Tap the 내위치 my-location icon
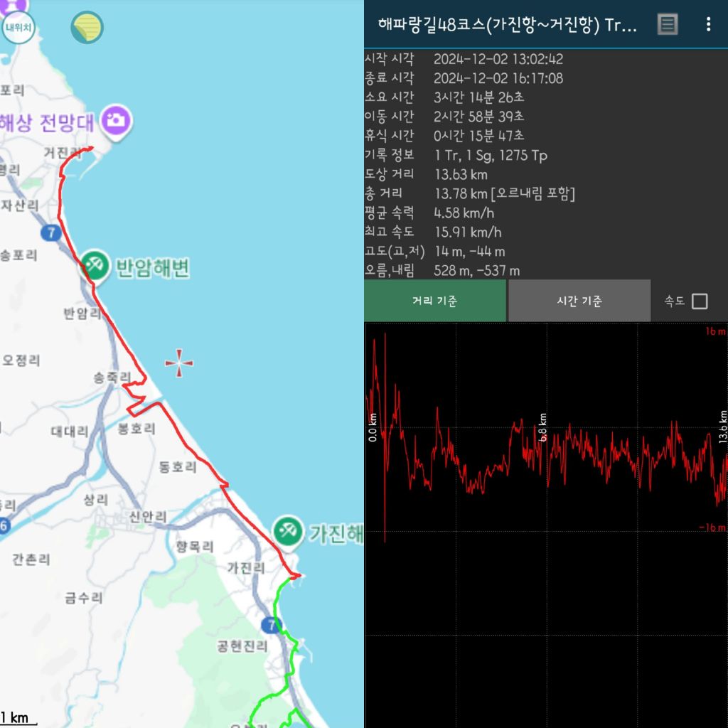The width and height of the screenshot is (728, 728). tap(18, 28)
